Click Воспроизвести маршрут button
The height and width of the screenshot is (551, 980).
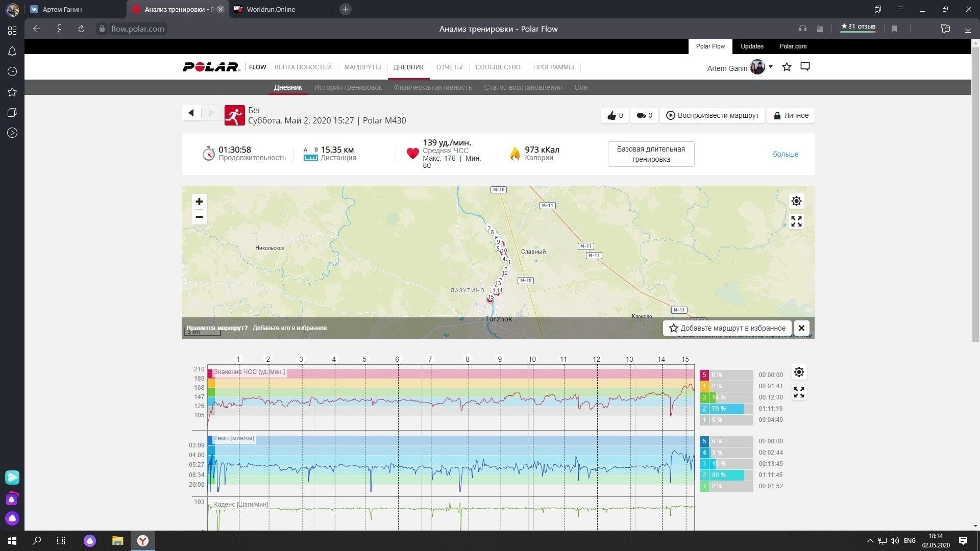[x=713, y=115]
